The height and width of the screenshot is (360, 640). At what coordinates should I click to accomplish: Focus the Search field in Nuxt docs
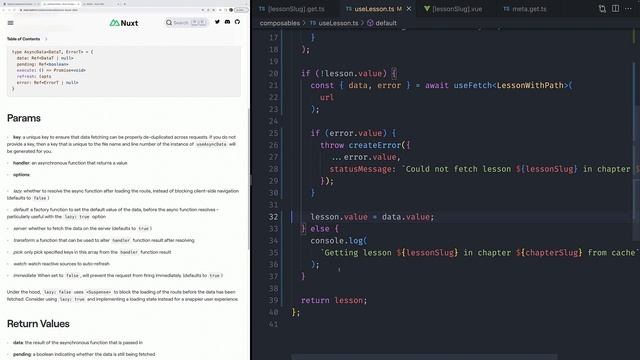pyautogui.click(x=186, y=23)
